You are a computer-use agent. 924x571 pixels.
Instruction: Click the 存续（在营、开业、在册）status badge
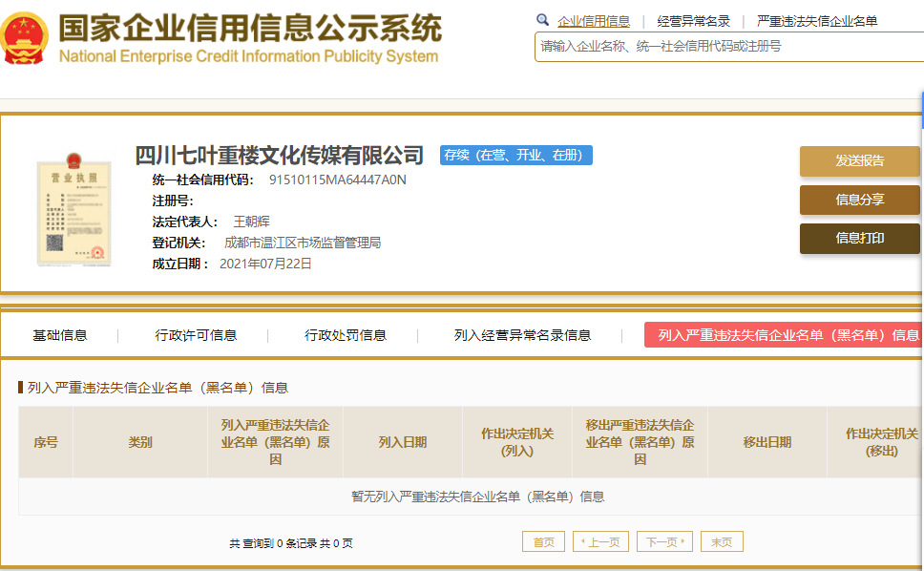pyautogui.click(x=516, y=155)
